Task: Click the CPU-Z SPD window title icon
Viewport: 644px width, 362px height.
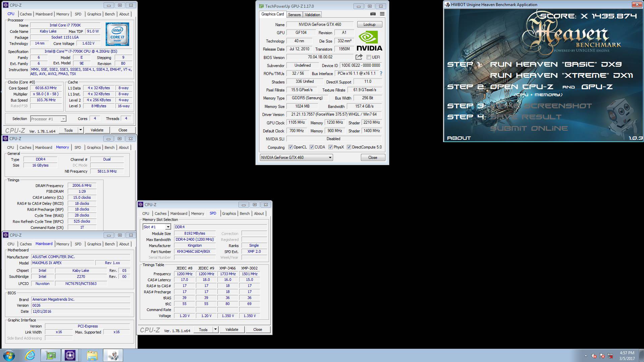Action: coord(141,204)
